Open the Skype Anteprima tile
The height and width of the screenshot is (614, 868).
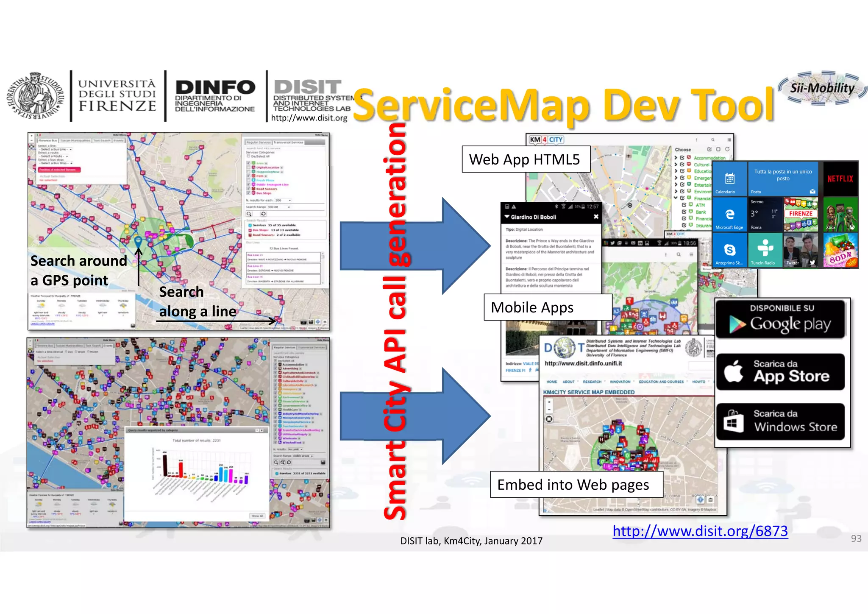(x=729, y=250)
